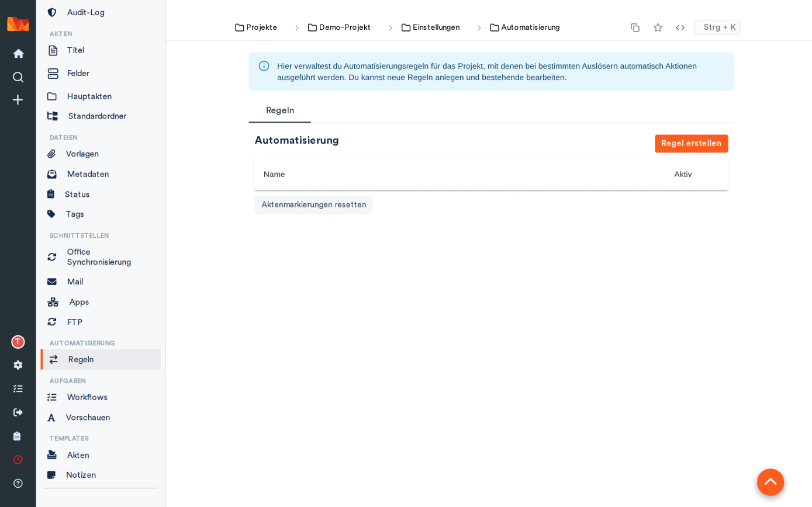Open help question mark icon
The height and width of the screenshot is (507, 812).
click(x=18, y=484)
